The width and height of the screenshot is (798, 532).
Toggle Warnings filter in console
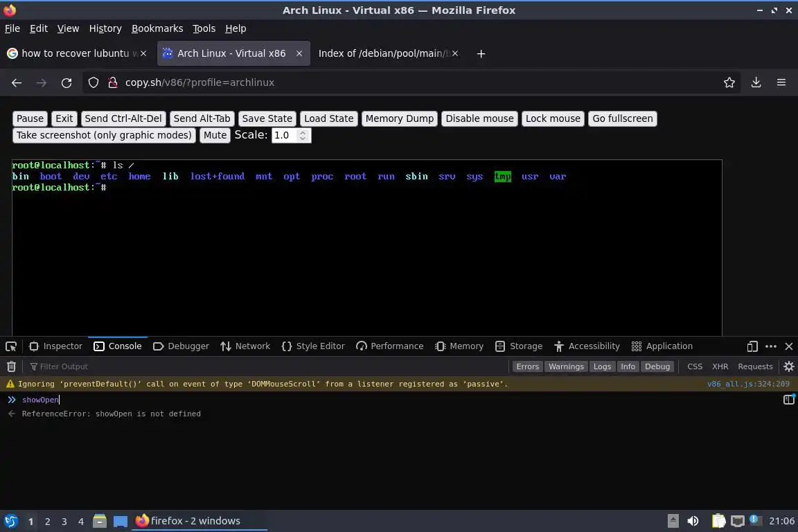tap(566, 366)
